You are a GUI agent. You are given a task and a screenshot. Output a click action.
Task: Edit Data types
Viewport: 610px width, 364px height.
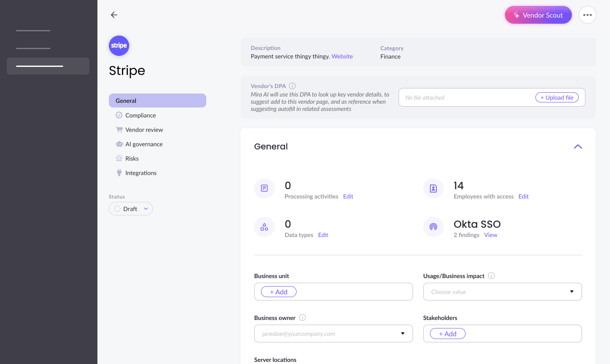[x=323, y=235]
